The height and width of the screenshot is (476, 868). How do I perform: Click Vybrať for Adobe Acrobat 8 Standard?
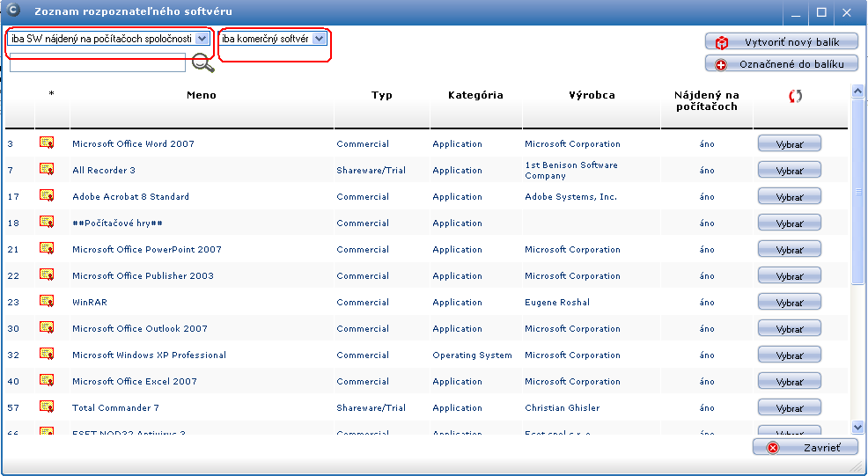tap(790, 196)
